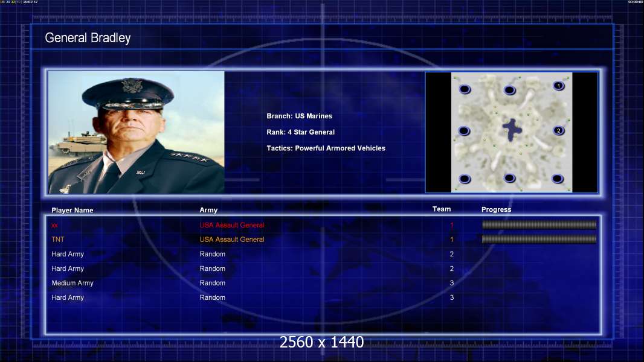
Task: Click the loading progress bar for xx
Action: pos(539,224)
